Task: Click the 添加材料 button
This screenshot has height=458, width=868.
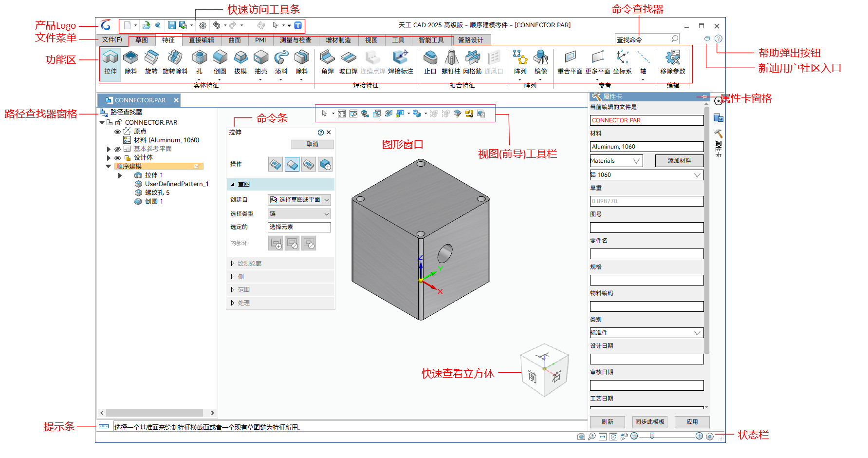Action: [x=679, y=161]
